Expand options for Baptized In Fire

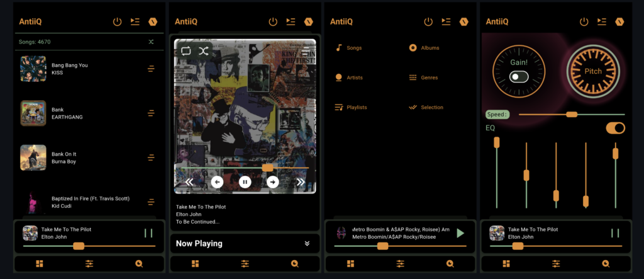click(x=151, y=202)
